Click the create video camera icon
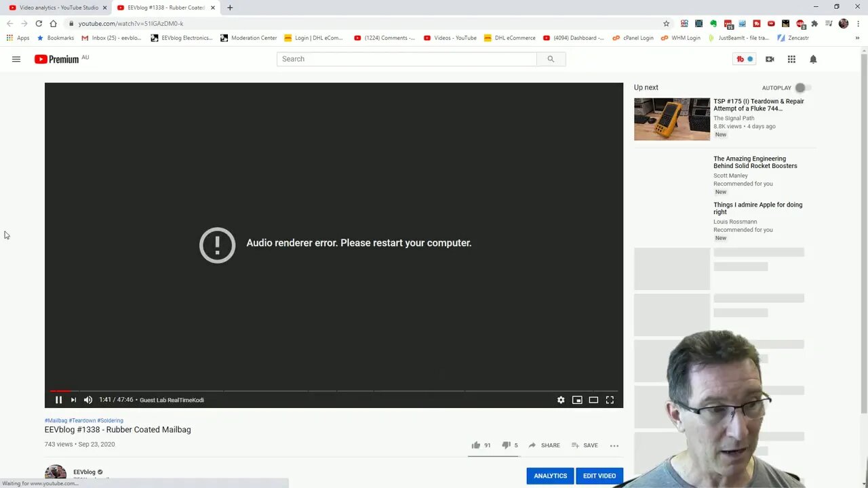This screenshot has height=488, width=868. [x=770, y=59]
